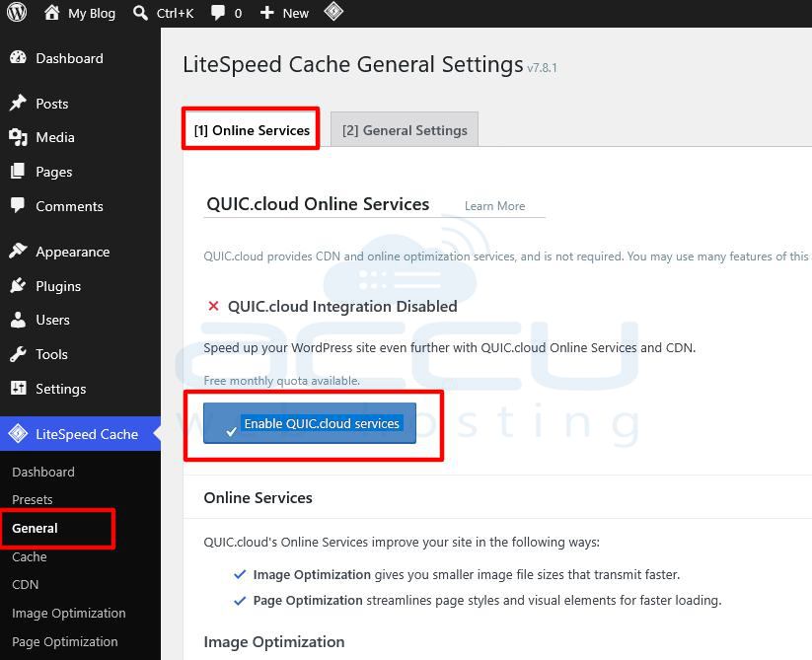Open comments bubble icon in admin bar

pos(218,13)
